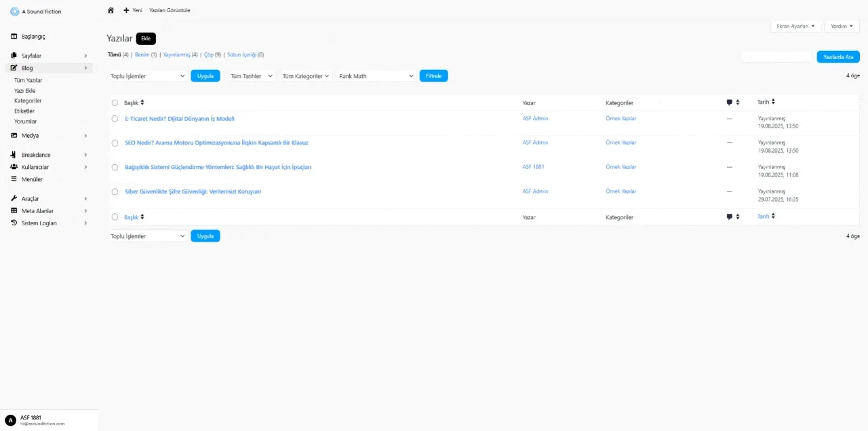868x431 pixels.
Task: Select the E-Ticaret Nedir post checkbox
Action: coord(115,119)
